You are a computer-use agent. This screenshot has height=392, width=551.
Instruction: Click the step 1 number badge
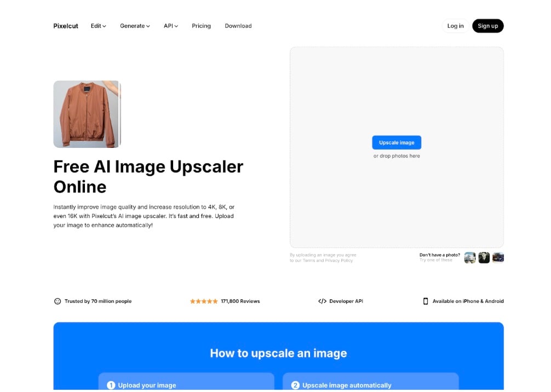[x=111, y=385]
